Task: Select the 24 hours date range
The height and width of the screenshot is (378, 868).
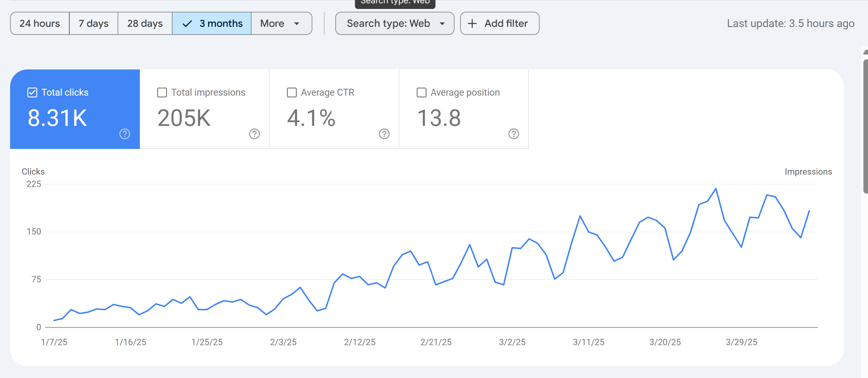Action: [40, 24]
